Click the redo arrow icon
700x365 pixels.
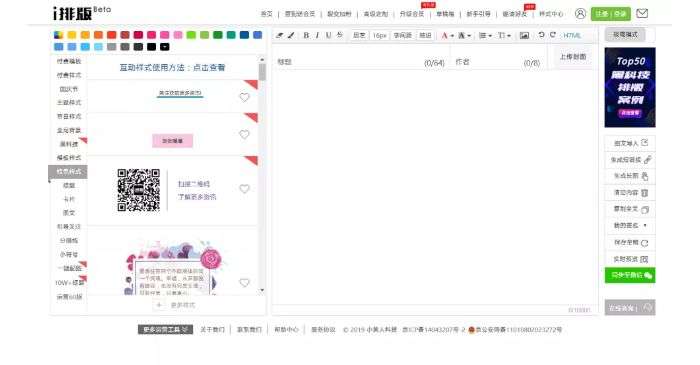[x=553, y=35]
